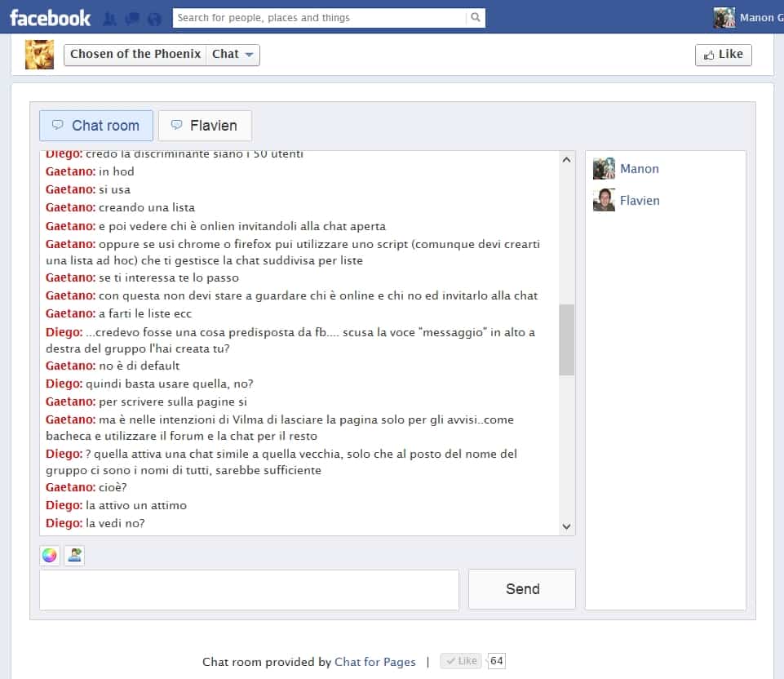Screen dimensions: 784x679
Task: Open the Chat for Pages link
Action: pos(375,662)
